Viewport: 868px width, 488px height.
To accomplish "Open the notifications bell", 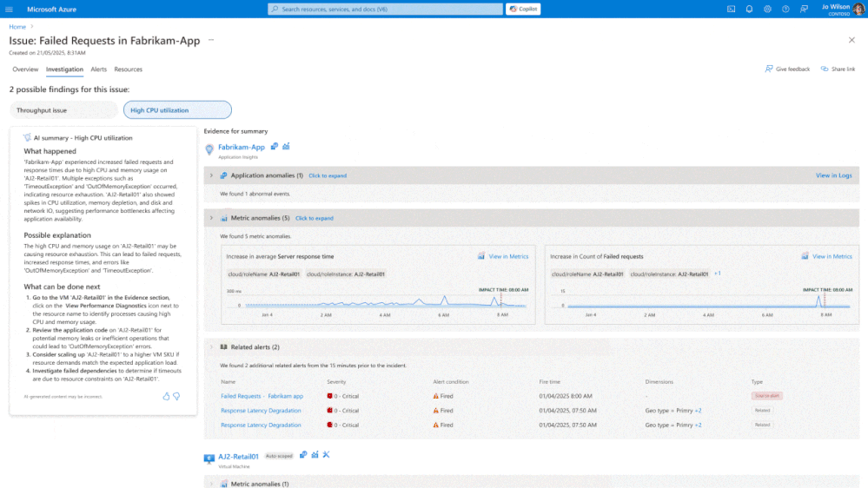I will coord(749,9).
